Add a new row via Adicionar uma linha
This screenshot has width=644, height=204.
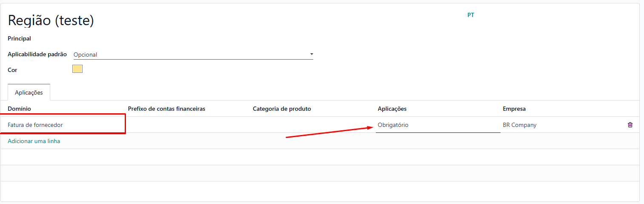(34, 141)
